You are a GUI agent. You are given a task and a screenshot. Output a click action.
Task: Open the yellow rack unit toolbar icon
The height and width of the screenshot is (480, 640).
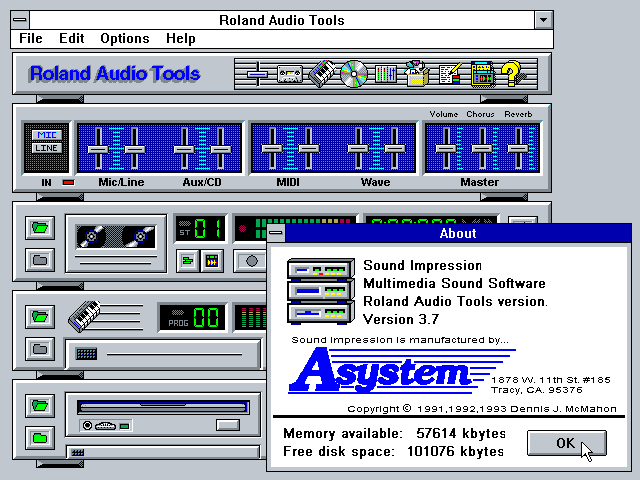[482, 74]
